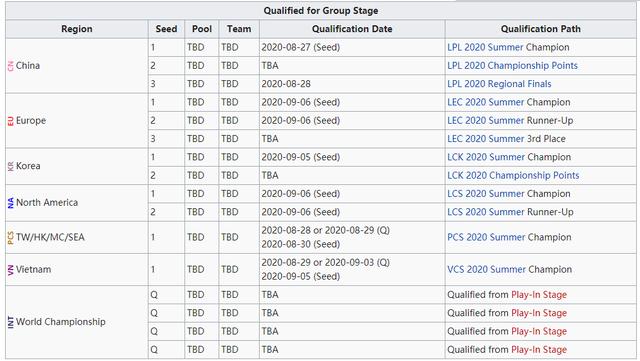The height and width of the screenshot is (361, 640).
Task: Follow the LCS 2020 Summer Champion link
Action: click(x=485, y=194)
